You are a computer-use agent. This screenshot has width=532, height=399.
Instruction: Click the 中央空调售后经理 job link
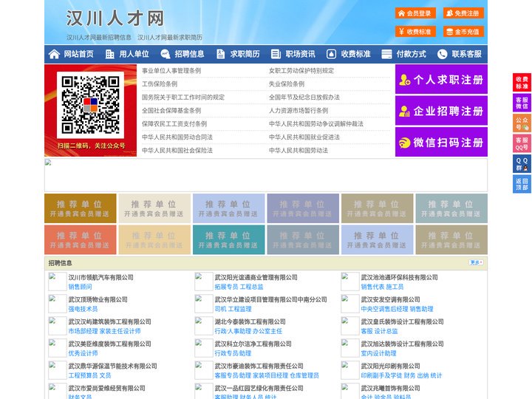pyautogui.click(x=384, y=309)
